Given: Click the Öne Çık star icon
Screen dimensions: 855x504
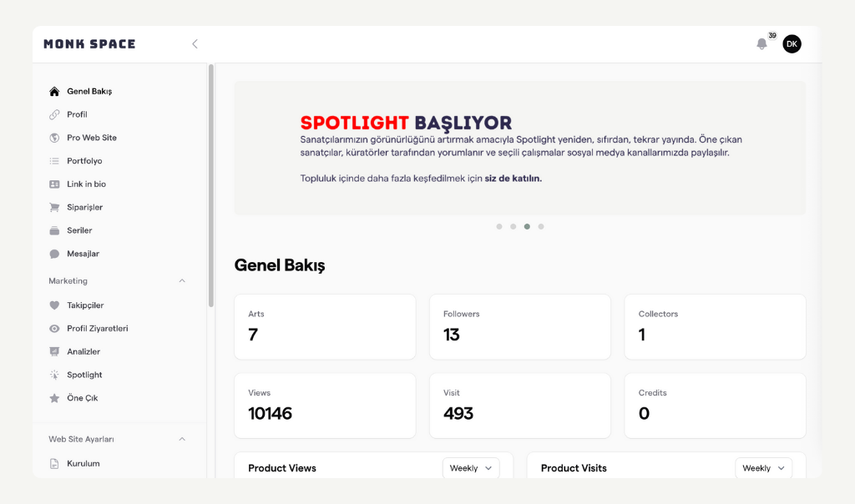Looking at the screenshot, I should (54, 399).
